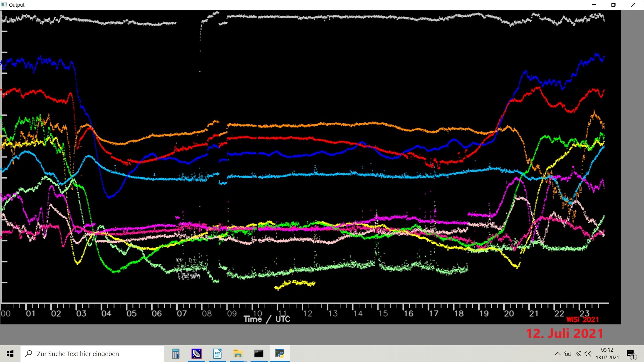
Task: Click the '13' hour axis label
Action: [x=333, y=314]
